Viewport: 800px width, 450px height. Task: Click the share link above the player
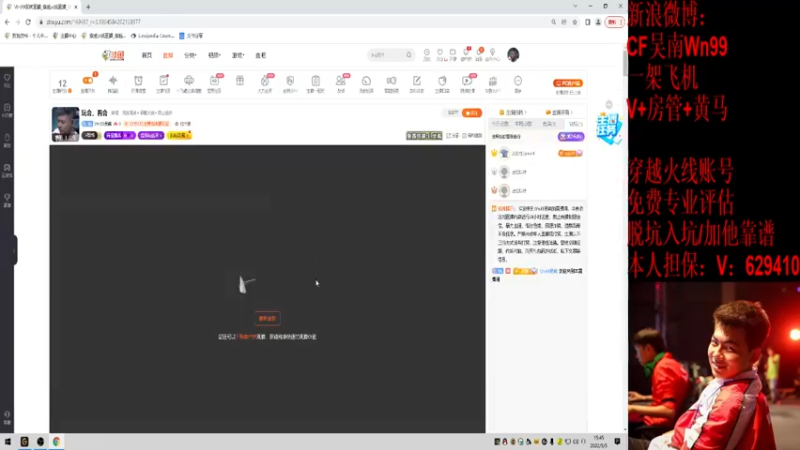pyautogui.click(x=453, y=136)
